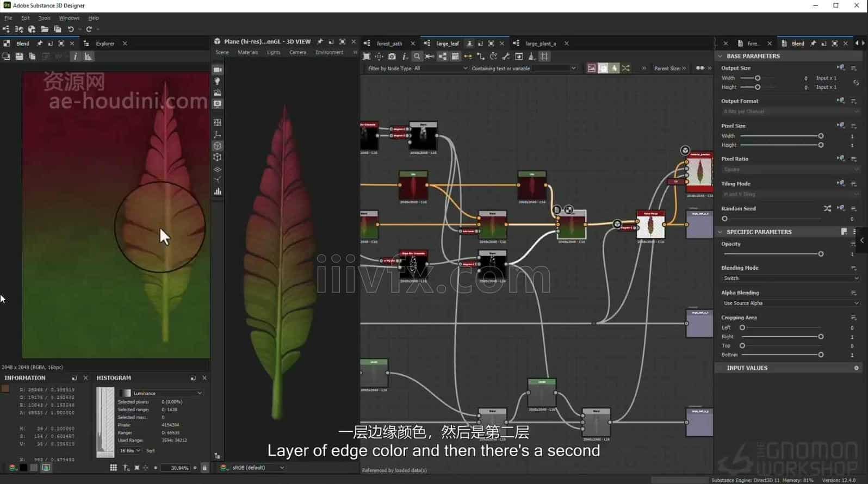Toggle the histogram icon in 2D view toolbar
868x484 pixels.
coord(88,57)
